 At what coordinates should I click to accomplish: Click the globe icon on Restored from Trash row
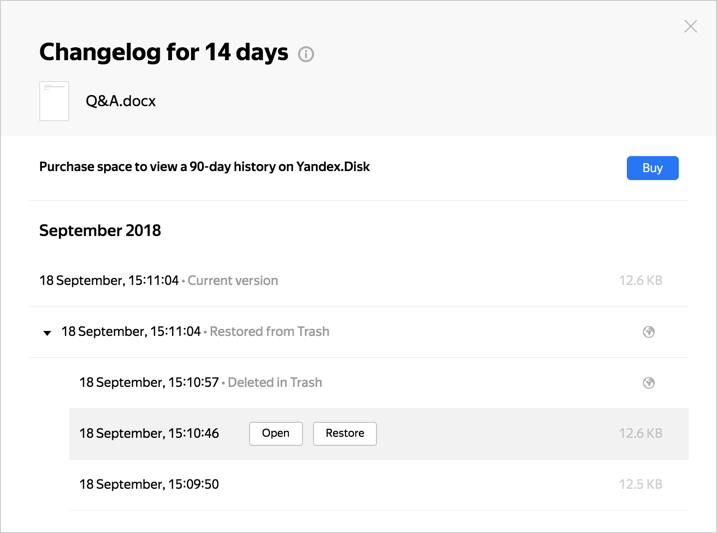tap(648, 332)
